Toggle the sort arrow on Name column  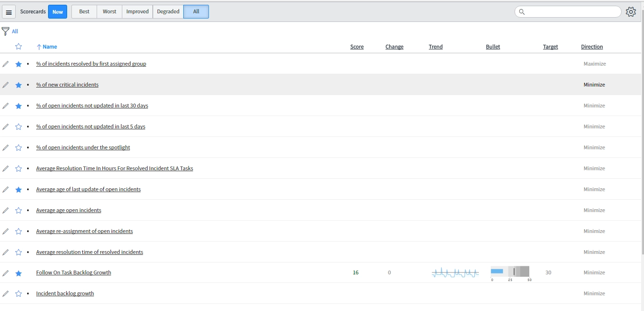pyautogui.click(x=39, y=47)
